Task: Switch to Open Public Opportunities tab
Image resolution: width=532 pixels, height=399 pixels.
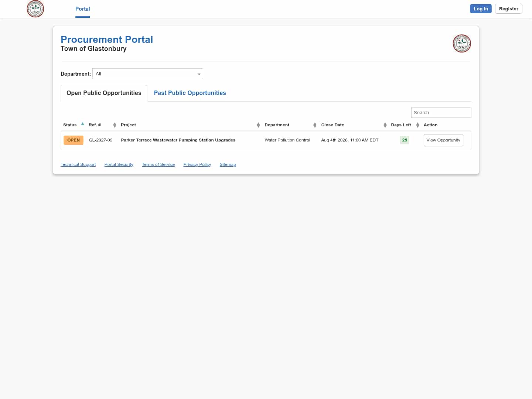Action: [104, 93]
